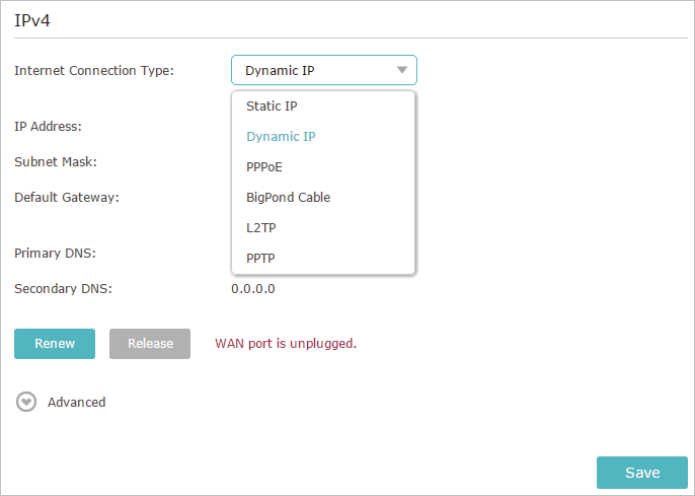695x496 pixels.
Task: Click the greyed-out Release button
Action: tap(150, 344)
